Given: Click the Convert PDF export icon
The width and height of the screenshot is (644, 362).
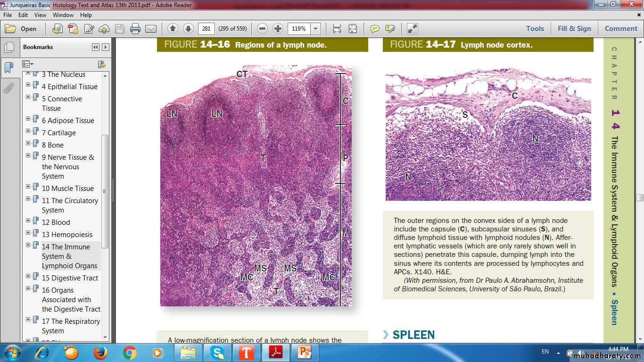Looking at the screenshot, I should pos(73,29).
